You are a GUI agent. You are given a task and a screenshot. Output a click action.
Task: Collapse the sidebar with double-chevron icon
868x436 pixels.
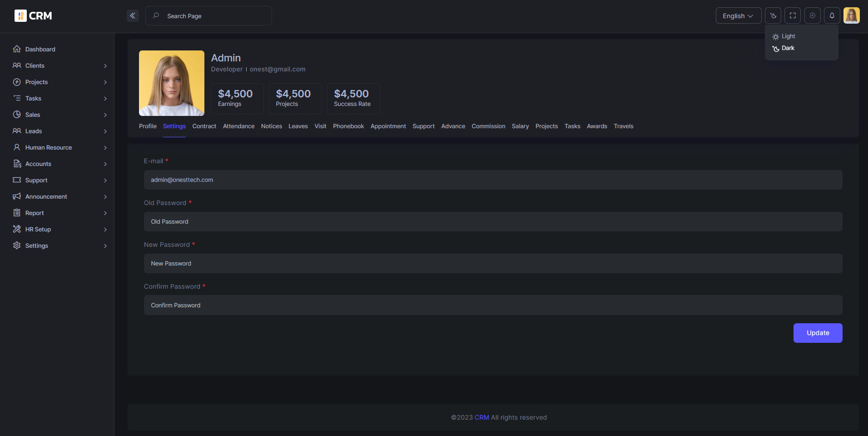(x=133, y=16)
